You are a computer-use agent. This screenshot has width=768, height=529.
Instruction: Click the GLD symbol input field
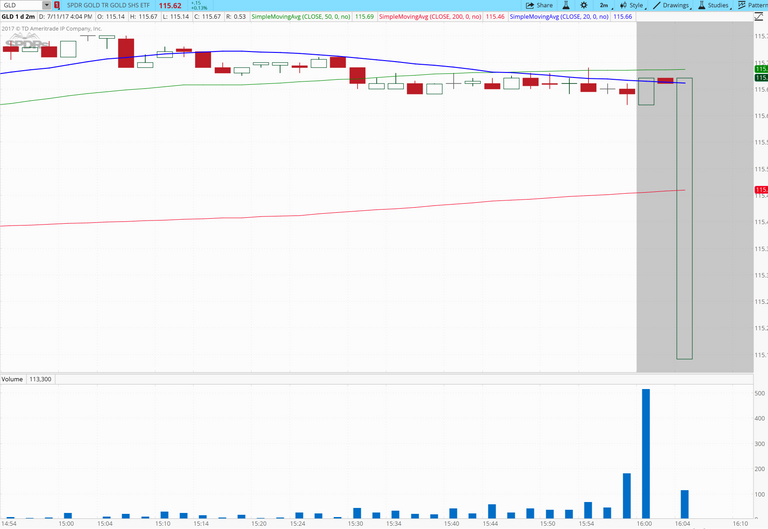click(22, 5)
